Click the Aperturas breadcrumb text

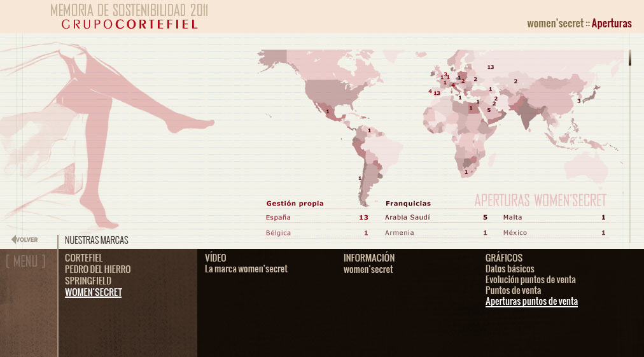pyautogui.click(x=612, y=24)
